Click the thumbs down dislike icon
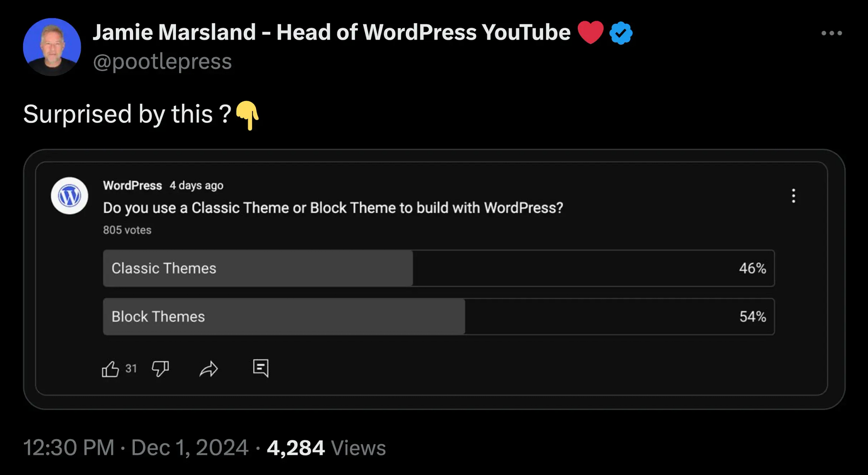 [x=160, y=369]
